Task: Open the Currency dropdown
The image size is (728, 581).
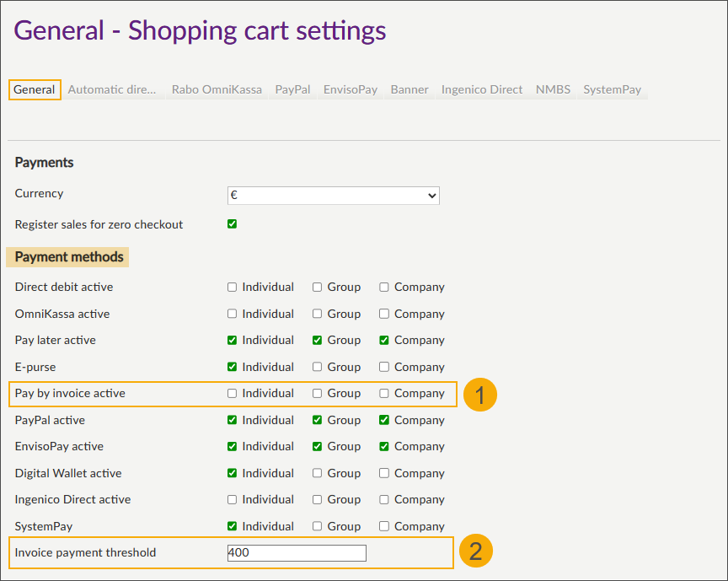Action: click(x=333, y=195)
